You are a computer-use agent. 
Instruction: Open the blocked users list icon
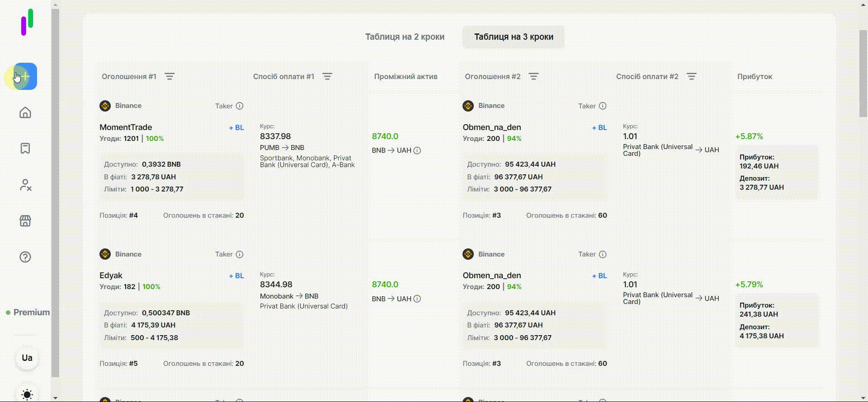(25, 185)
